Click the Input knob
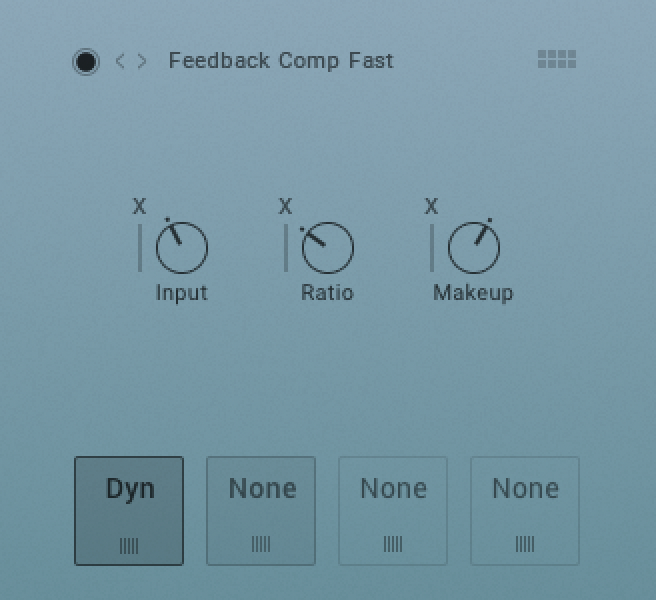Viewport: 656px width, 600px height. [182, 247]
